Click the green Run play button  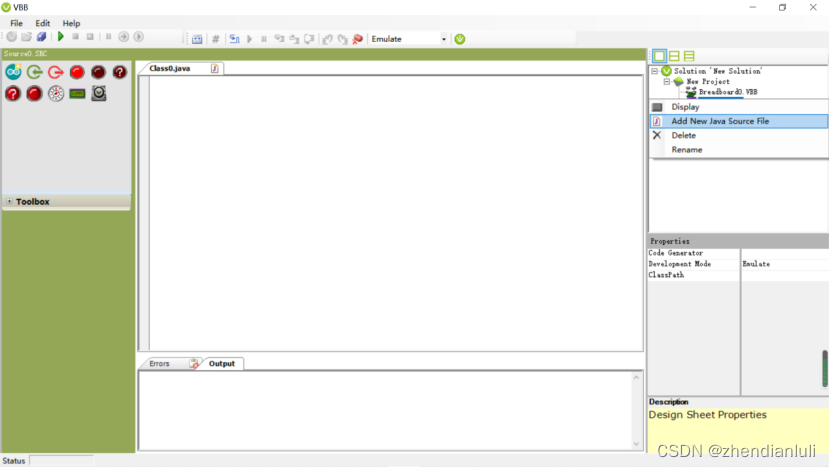(61, 37)
